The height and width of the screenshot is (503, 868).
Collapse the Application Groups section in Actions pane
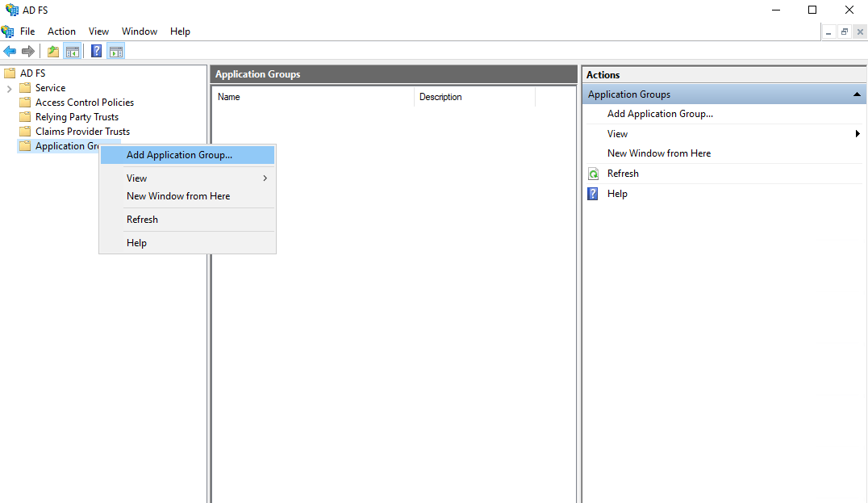click(x=857, y=94)
